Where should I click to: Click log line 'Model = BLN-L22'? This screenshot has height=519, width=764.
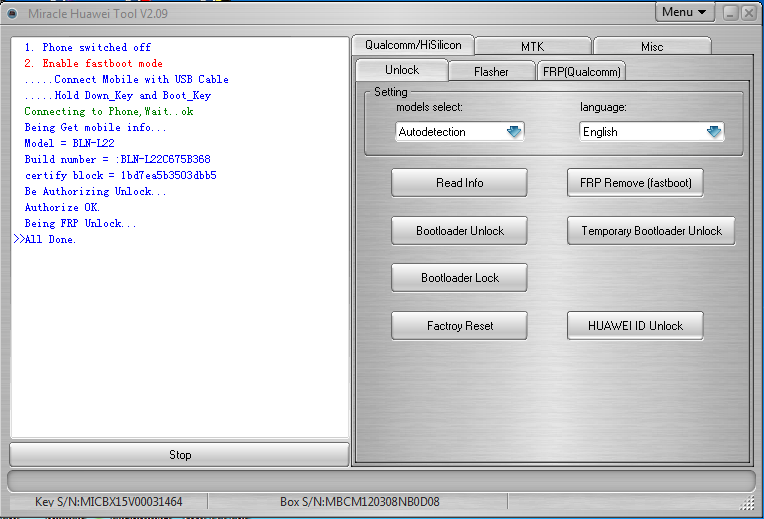(x=69, y=143)
